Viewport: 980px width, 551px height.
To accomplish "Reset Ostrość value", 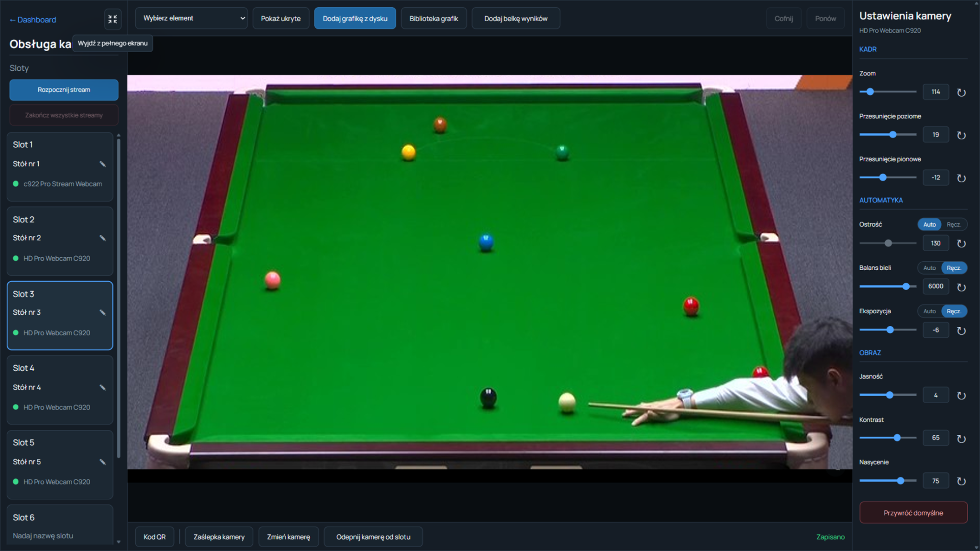I will tap(961, 243).
